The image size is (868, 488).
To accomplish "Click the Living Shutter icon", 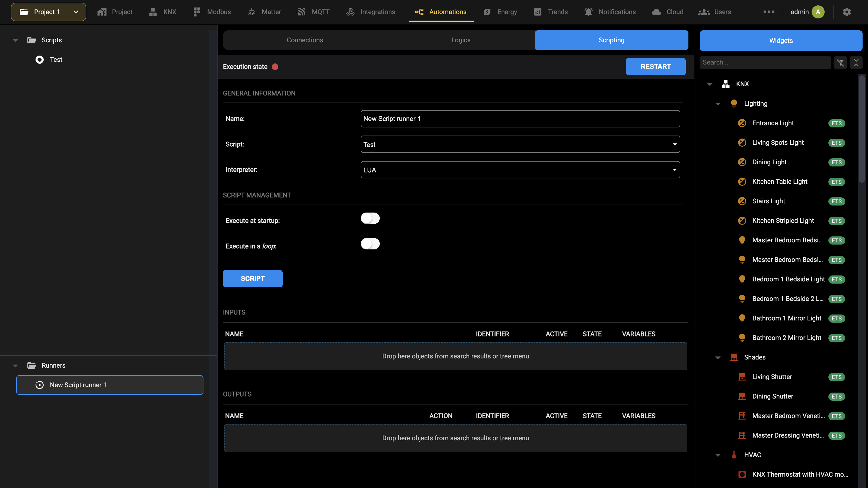I will (x=742, y=377).
